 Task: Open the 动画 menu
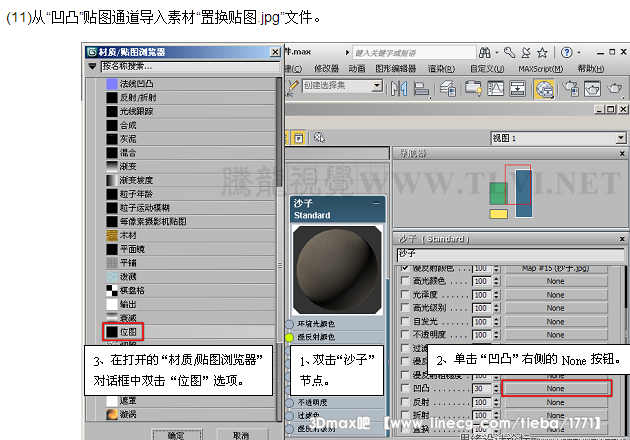point(357,69)
